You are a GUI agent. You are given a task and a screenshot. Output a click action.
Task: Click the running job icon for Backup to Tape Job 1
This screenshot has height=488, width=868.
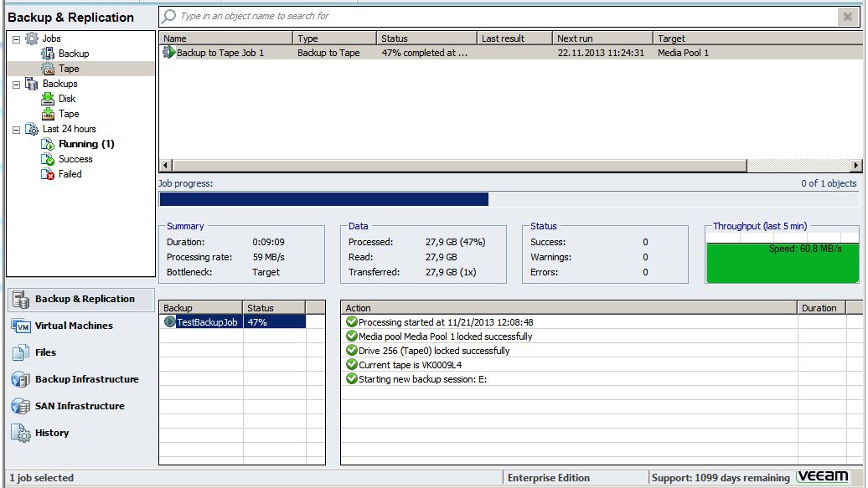click(x=168, y=53)
